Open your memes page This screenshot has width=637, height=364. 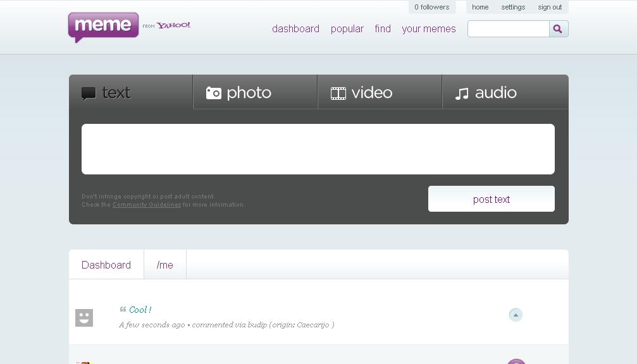click(x=428, y=29)
